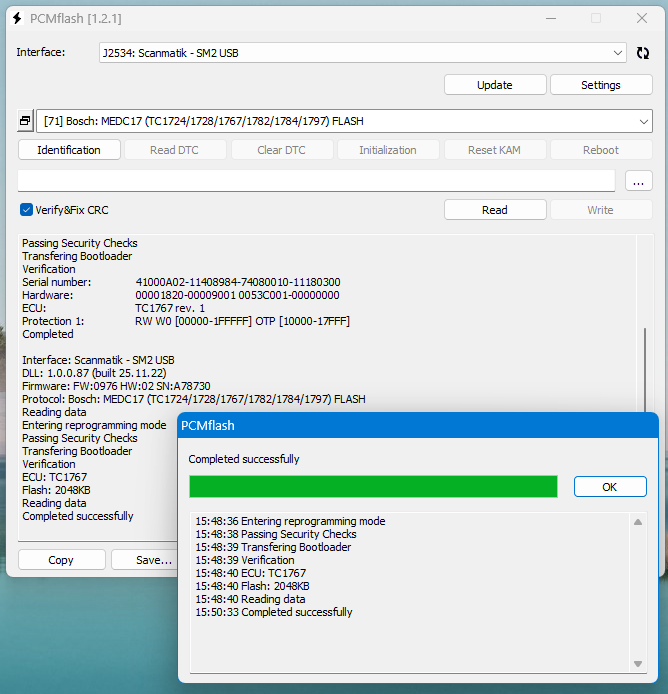Click the 'DLL: 1.0.0.87' log line
This screenshot has height=694, width=668.
tap(94, 373)
